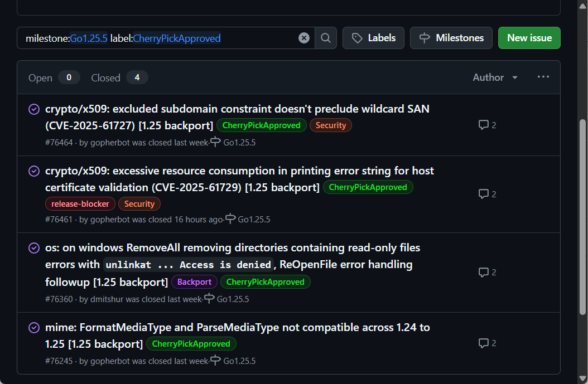Open the three-dot issue list options menu
This screenshot has width=588, height=384.
click(x=543, y=77)
